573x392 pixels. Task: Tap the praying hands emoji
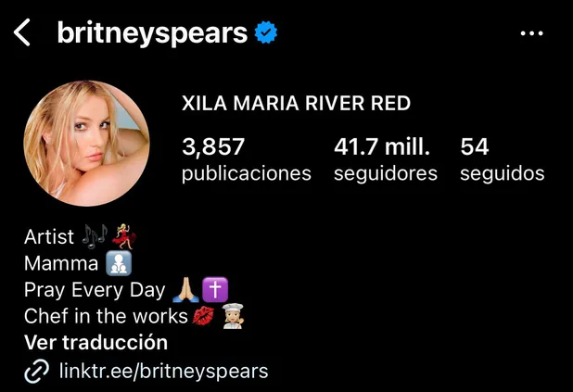point(185,290)
